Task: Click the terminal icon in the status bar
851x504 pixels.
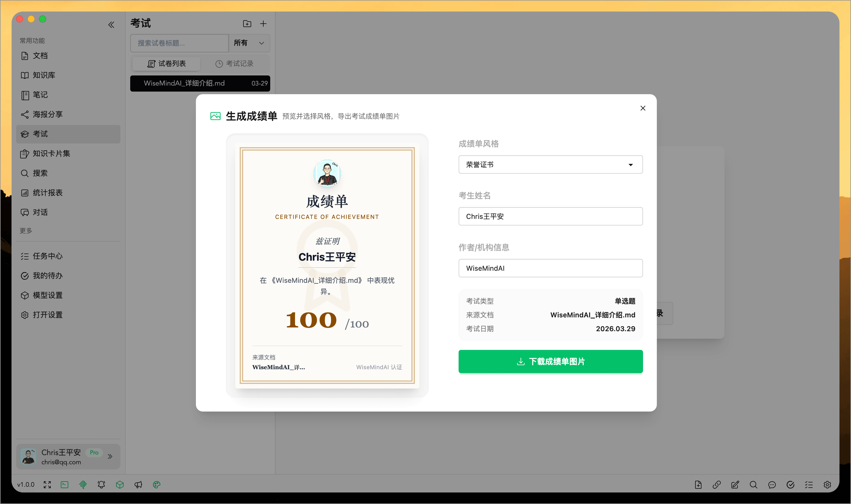Action: click(x=64, y=485)
